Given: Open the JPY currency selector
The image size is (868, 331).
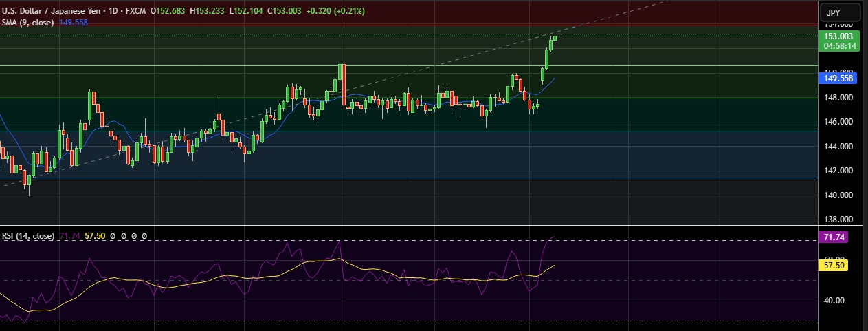Looking at the screenshot, I should (x=832, y=12).
